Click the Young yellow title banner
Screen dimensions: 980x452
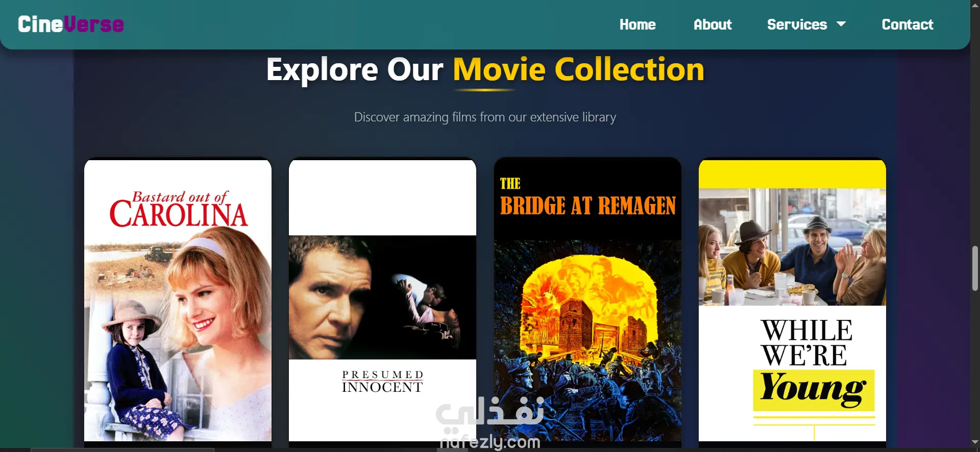pos(814,390)
